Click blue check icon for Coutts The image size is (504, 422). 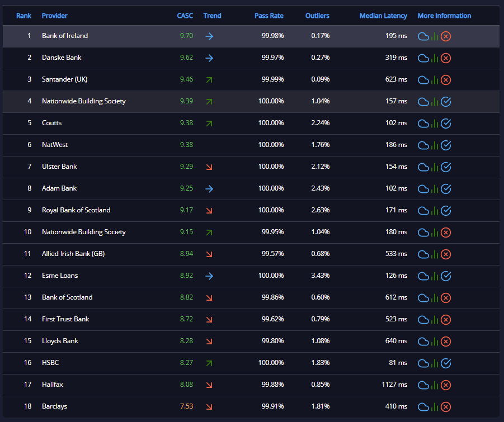click(x=445, y=124)
